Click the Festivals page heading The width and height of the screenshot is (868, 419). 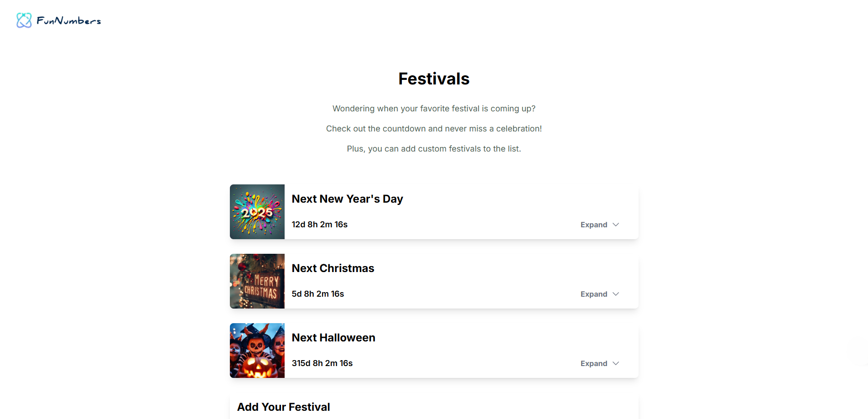pos(434,79)
